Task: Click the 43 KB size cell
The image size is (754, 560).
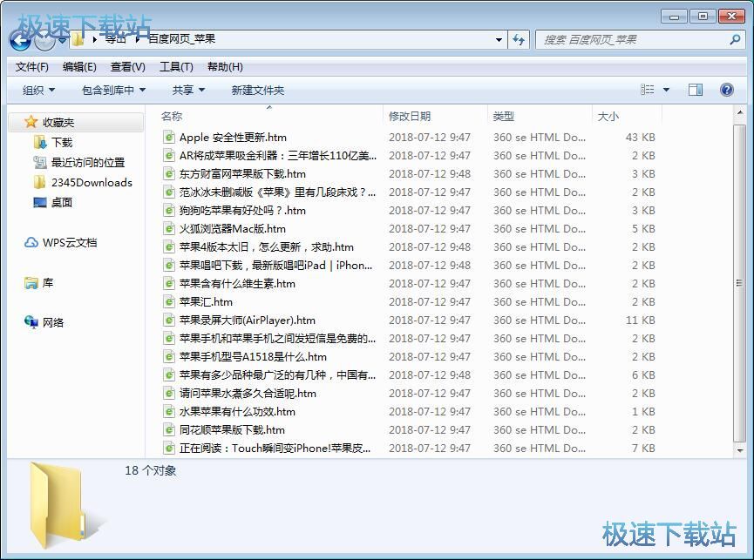Action: 640,138
